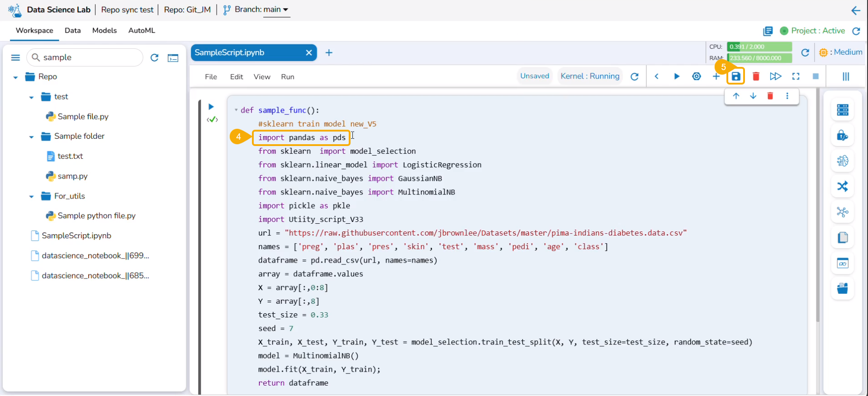Collapse the For_utils folder
868x396 pixels.
[31, 196]
